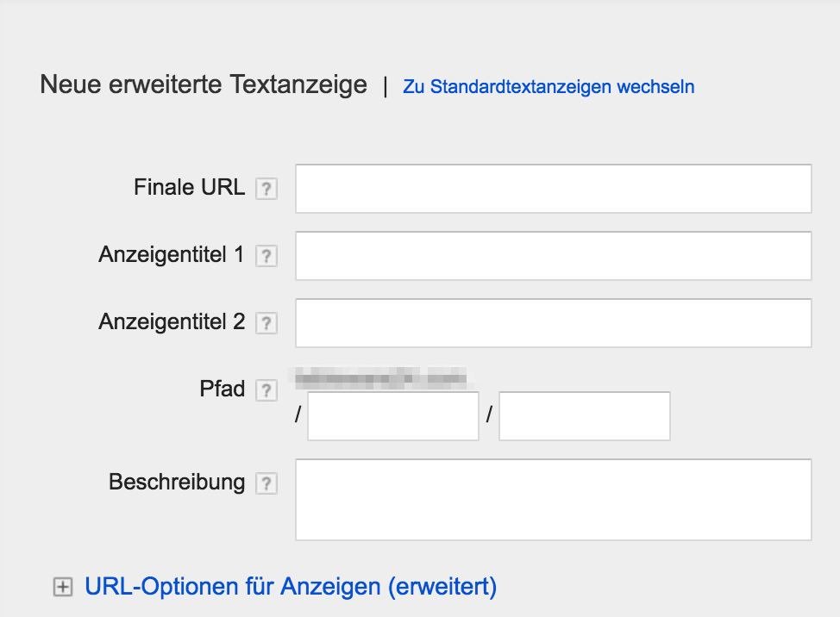This screenshot has height=617, width=840.
Task: Click the second Pfad path input box
Action: tap(584, 416)
